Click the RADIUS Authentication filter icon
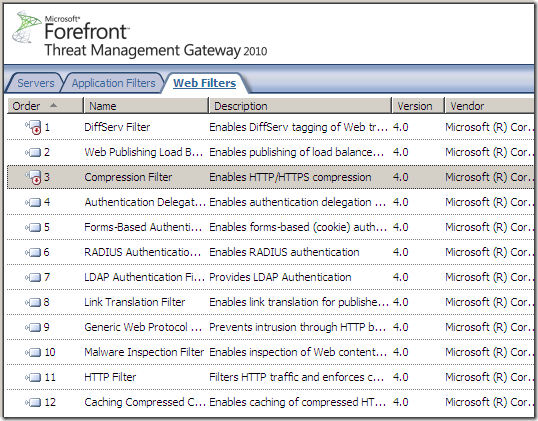Screen dimensions: 538x421 point(33,253)
